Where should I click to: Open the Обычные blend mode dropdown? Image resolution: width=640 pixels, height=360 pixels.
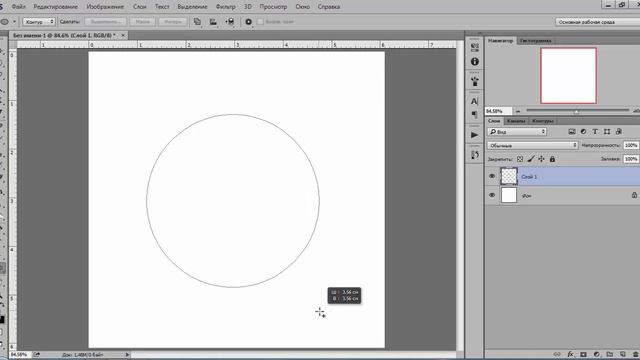coord(533,145)
